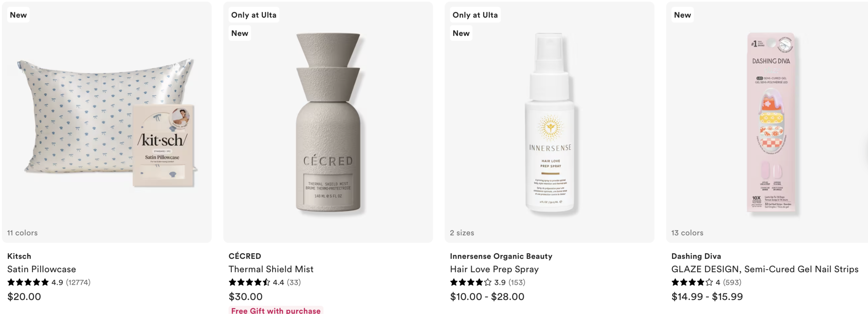Click the 13 colors label on nail strips

coord(687,233)
